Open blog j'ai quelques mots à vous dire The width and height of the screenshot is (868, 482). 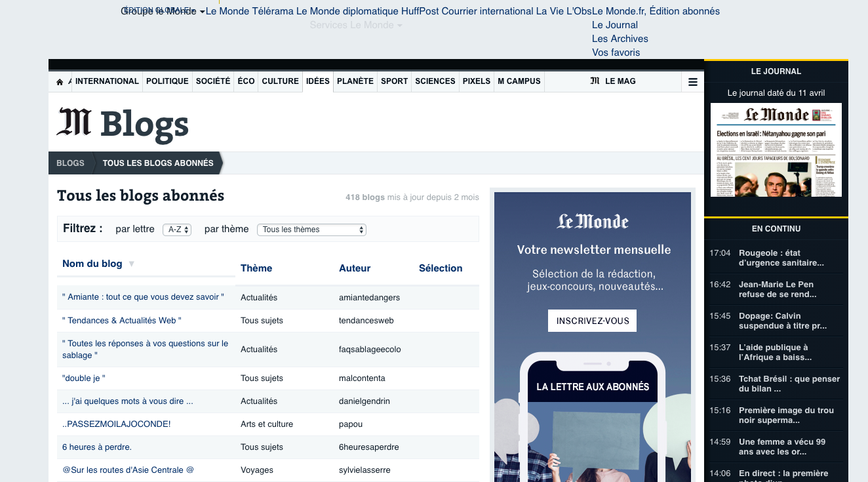click(128, 401)
